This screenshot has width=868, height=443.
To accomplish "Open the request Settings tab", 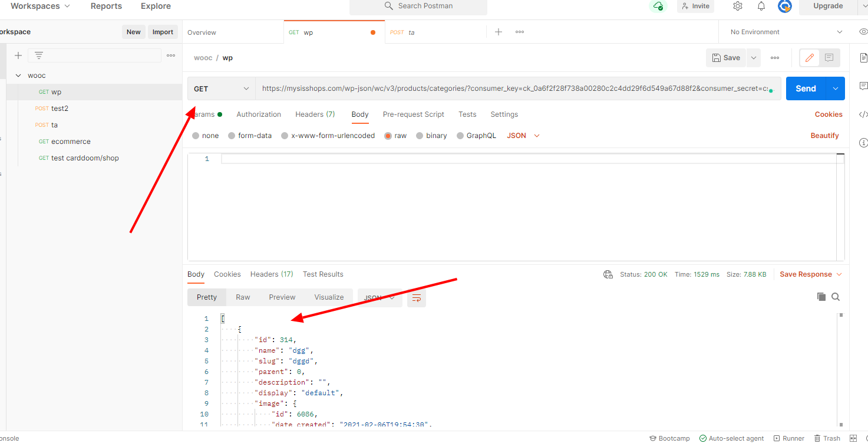I will [504, 114].
